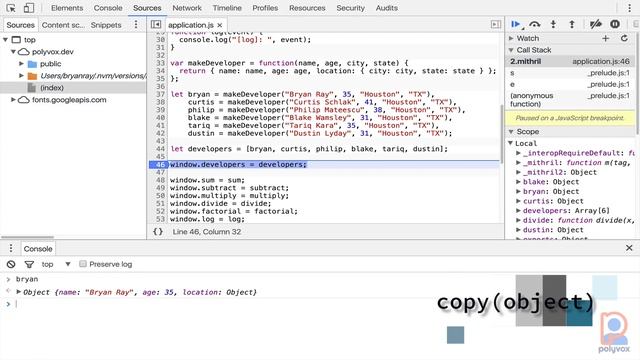This screenshot has height=360, width=640.
Task: Step into the next function call
Action: [x=553, y=24]
